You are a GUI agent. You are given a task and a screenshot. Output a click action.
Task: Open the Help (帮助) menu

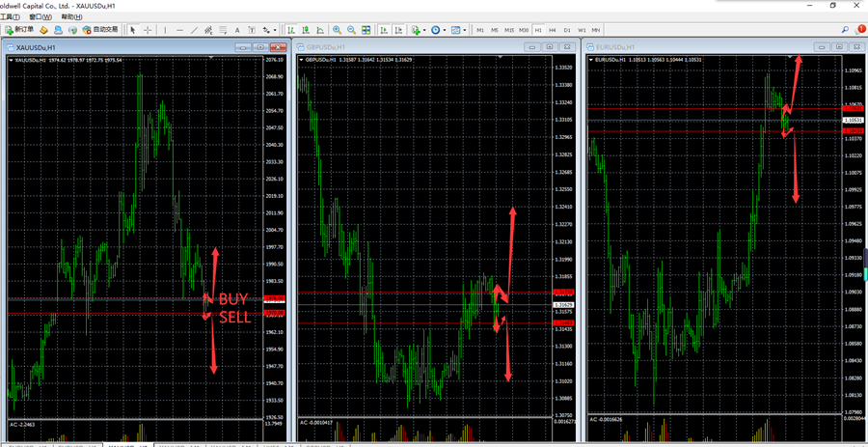pos(70,16)
